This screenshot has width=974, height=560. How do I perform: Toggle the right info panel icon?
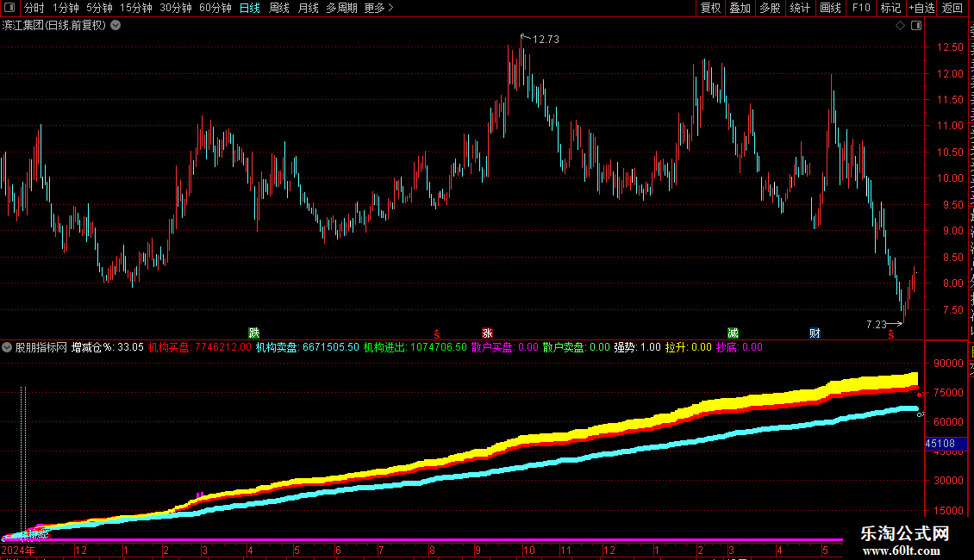coord(916,26)
